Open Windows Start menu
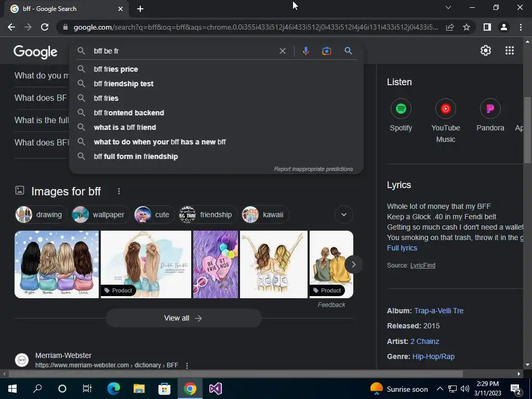 [x=12, y=389]
